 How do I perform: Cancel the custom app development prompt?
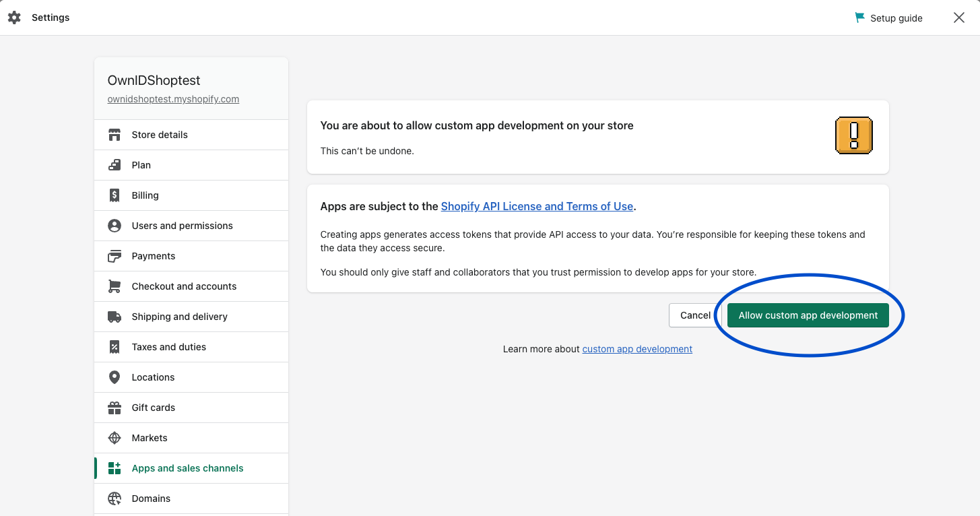click(694, 315)
